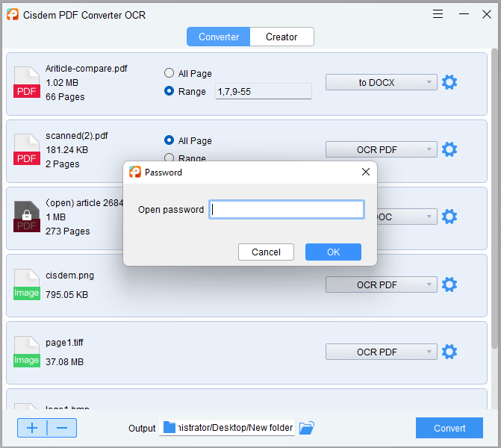Open OCR PDF dropdown for cisdem.png

(382, 284)
